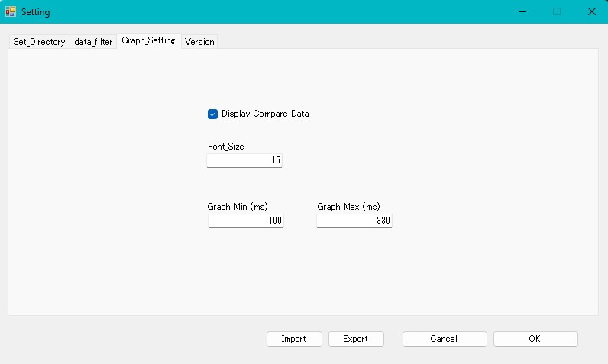608x364 pixels.
Task: Focus the Font_Size input field
Action: 244,160
